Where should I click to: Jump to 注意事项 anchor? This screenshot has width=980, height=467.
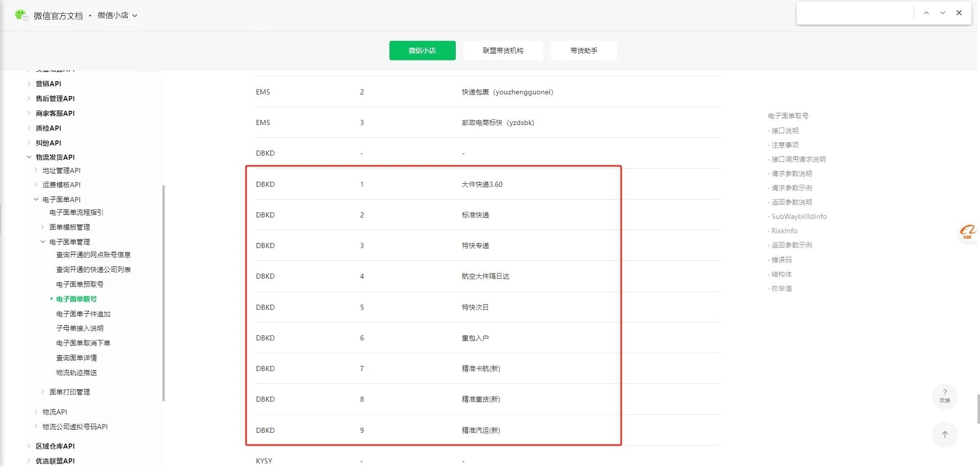[x=785, y=145]
